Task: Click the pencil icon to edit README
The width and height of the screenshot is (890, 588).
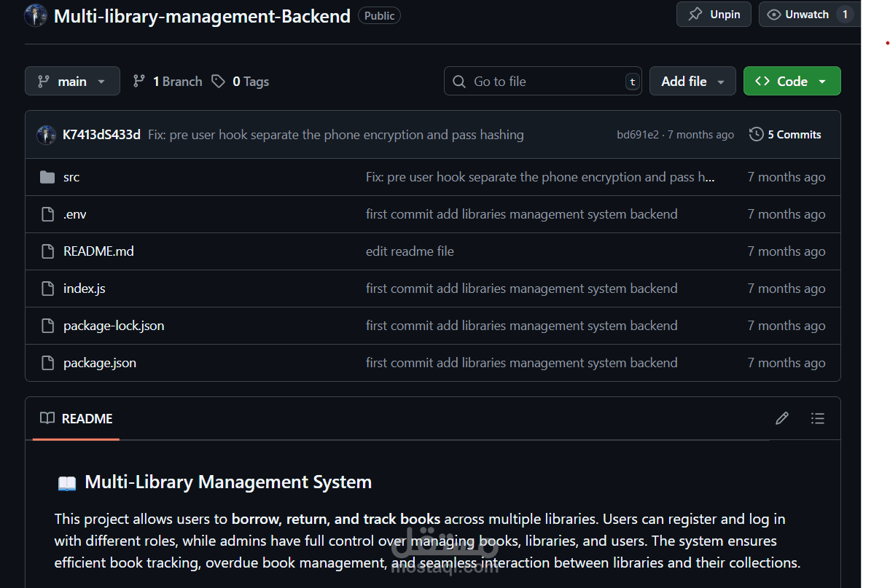Action: (x=782, y=418)
